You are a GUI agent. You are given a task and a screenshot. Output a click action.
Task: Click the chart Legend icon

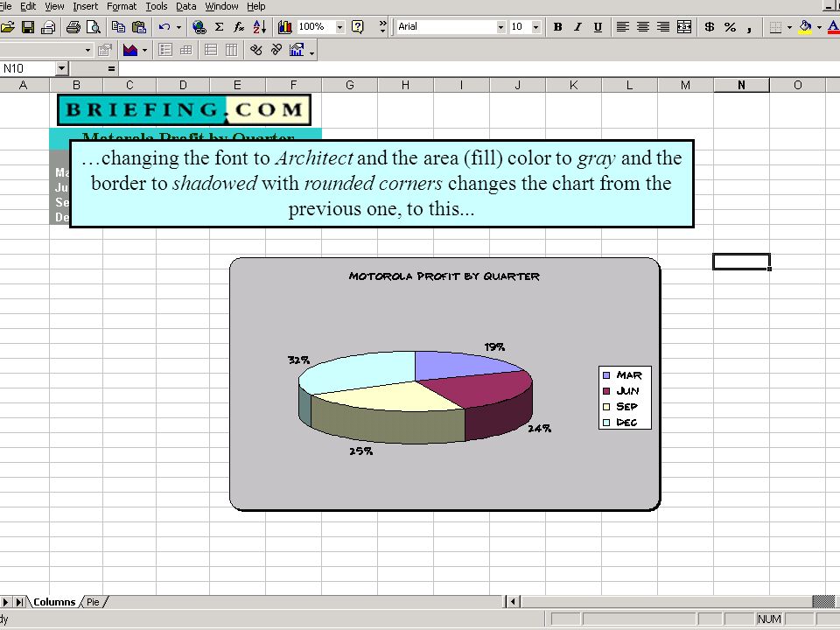165,51
